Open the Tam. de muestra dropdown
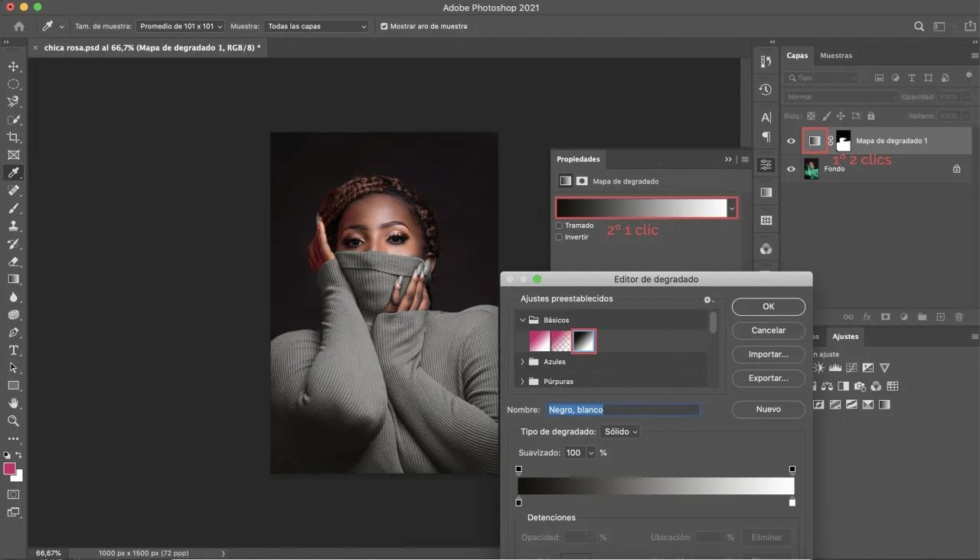 (181, 26)
